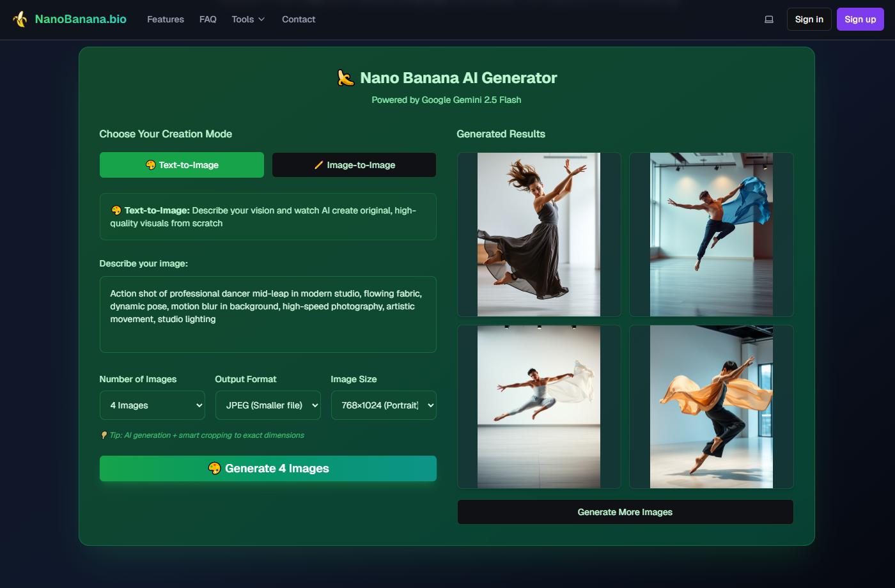Viewport: 895px width, 588px height.
Task: Open the blue-fabric dancer result thumbnail
Action: coord(712,235)
